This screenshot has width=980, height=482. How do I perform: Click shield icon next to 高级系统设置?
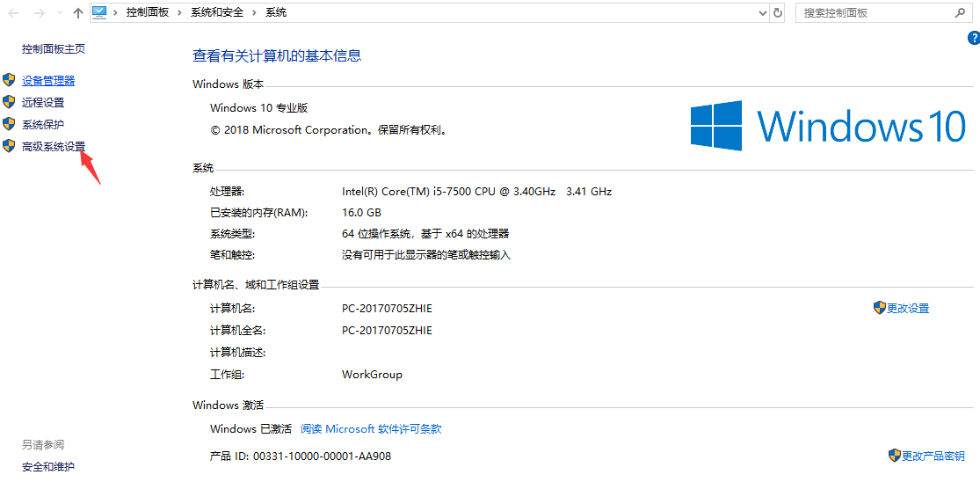pos(9,146)
